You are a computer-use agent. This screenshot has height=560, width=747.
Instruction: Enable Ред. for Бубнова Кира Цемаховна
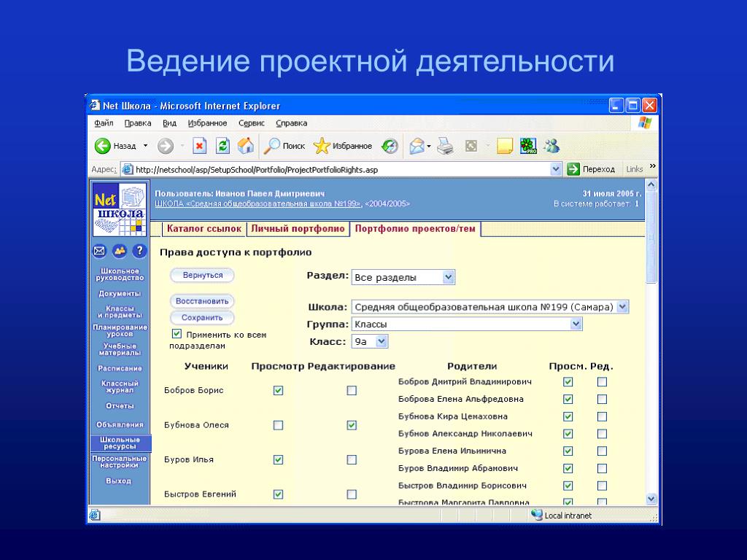[x=602, y=416]
